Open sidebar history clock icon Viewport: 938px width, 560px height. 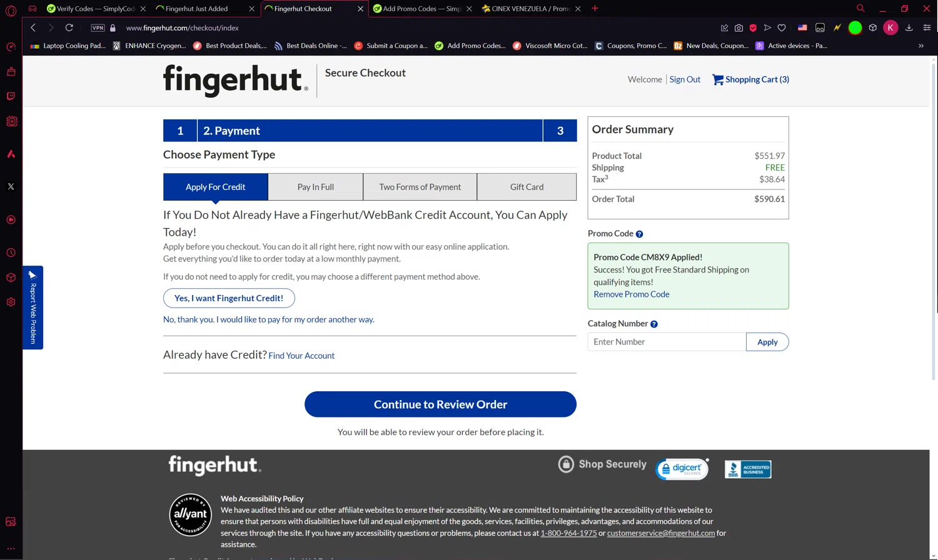tap(11, 252)
